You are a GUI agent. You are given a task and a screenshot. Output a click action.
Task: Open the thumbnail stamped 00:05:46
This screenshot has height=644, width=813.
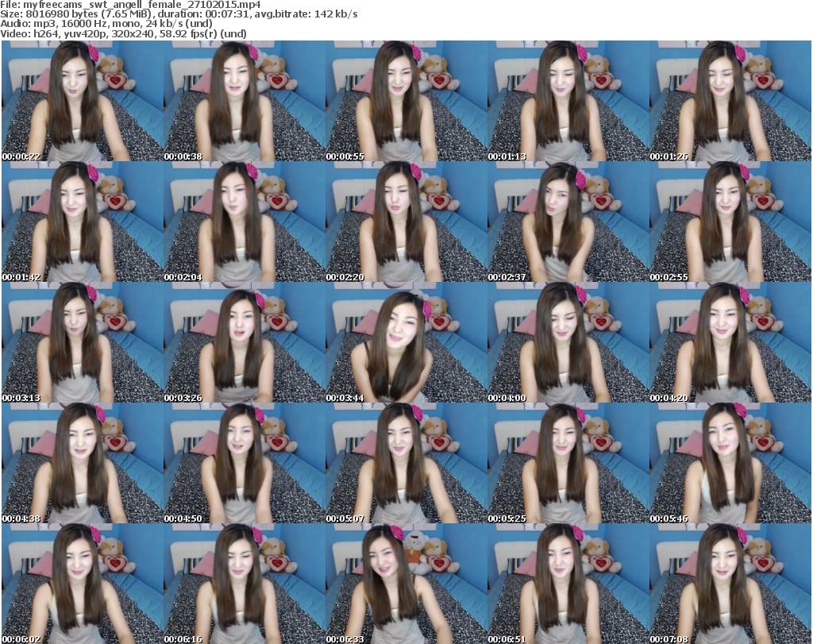[730, 463]
